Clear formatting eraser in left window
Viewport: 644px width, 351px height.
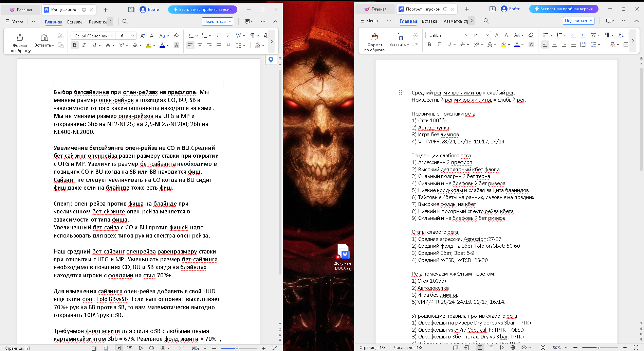coord(176,36)
